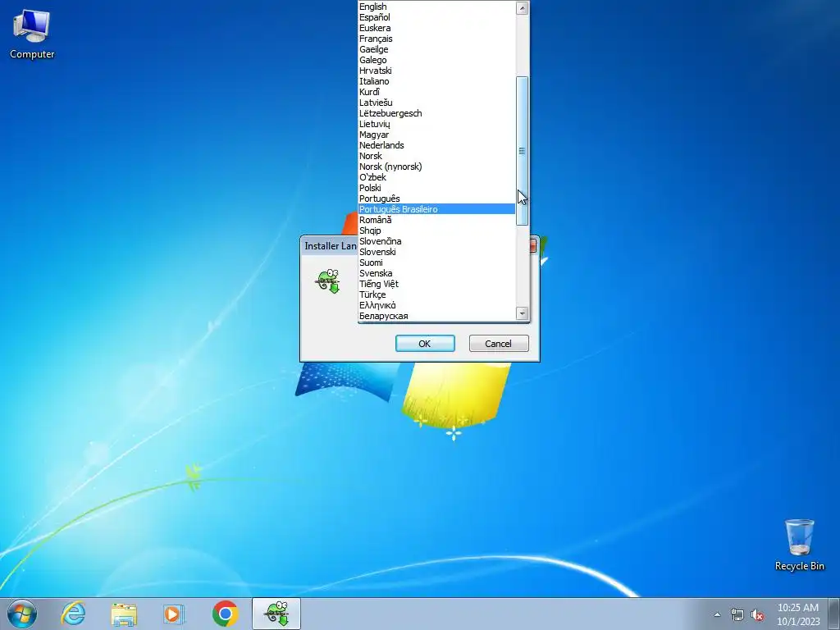Select the highlighted Português Brasileiro entry
Screen dimensions: 840x630
click(x=436, y=209)
